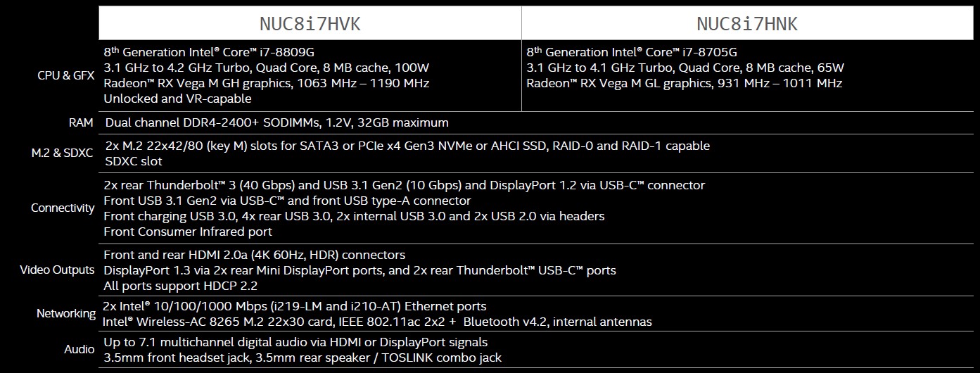This screenshot has width=980, height=373.
Task: Select the Connectivity row label
Action: point(63,208)
